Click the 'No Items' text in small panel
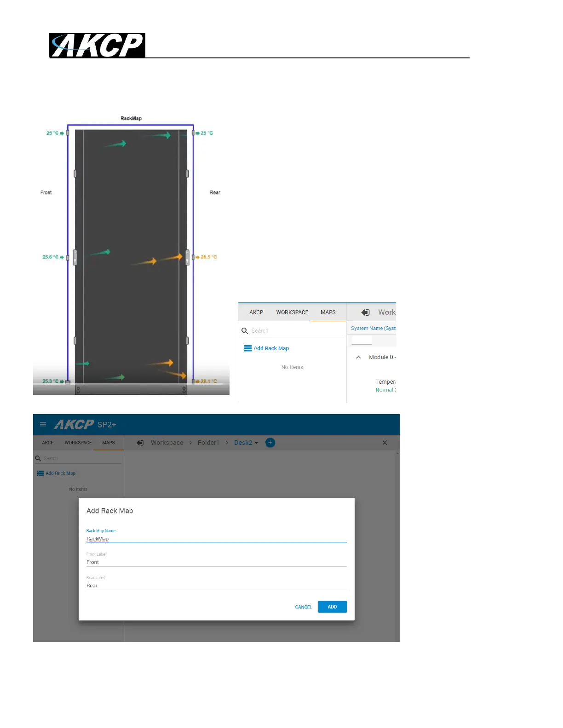Screen dimensions: 563x728 293,367
